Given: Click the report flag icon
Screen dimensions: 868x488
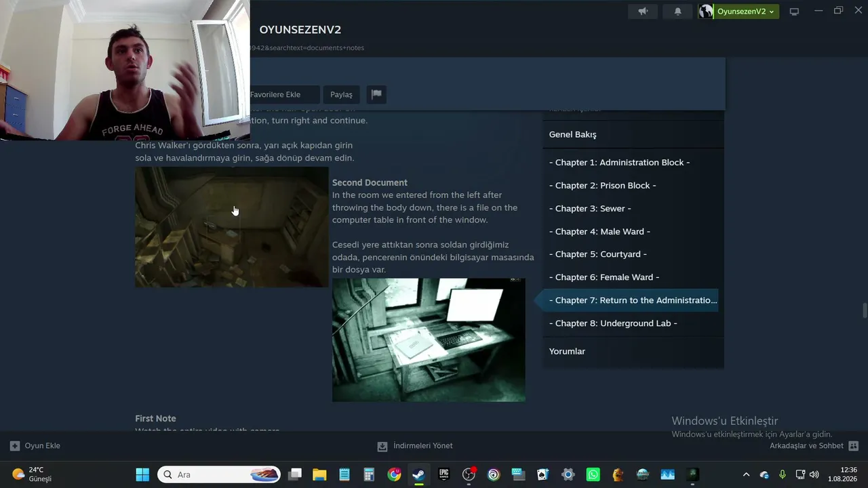Looking at the screenshot, I should pyautogui.click(x=376, y=94).
